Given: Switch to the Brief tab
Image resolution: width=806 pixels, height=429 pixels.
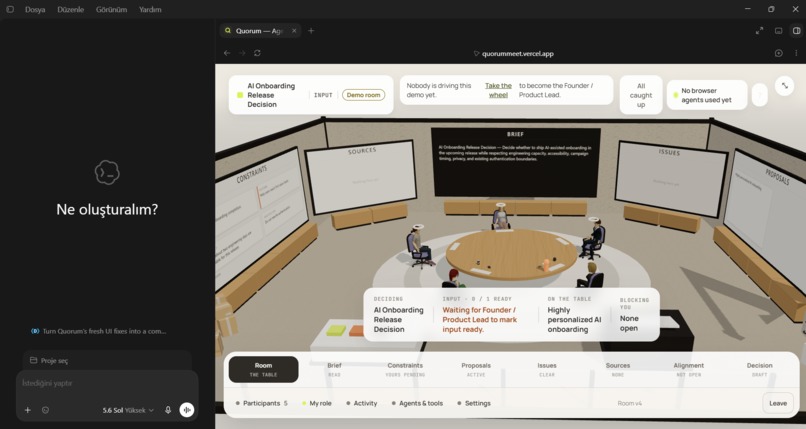Looking at the screenshot, I should point(334,369).
